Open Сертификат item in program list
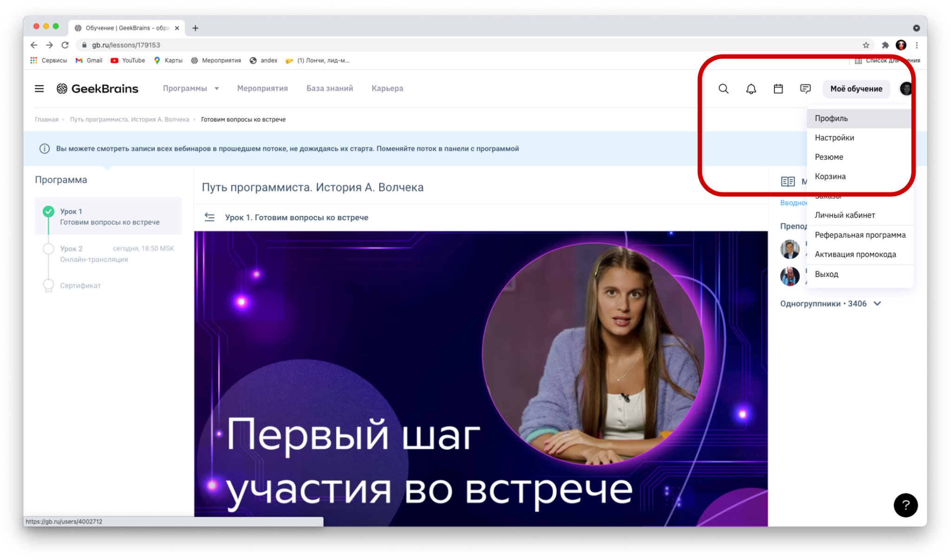Viewport: 951px width, 560px height. (x=80, y=286)
